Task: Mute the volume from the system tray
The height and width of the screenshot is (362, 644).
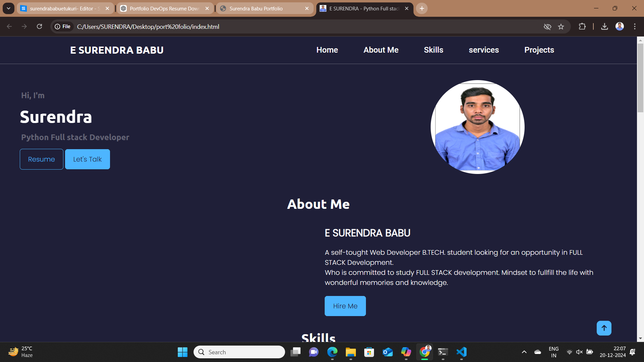Action: tap(579, 352)
